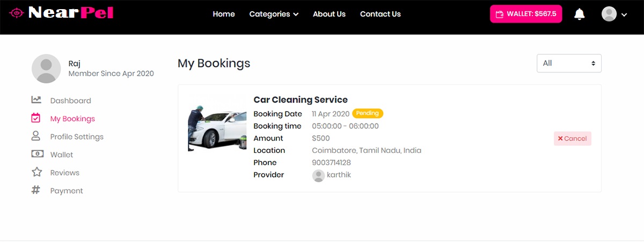The image size is (644, 243).
Task: Click the My Bookings calendar icon
Action: [36, 119]
